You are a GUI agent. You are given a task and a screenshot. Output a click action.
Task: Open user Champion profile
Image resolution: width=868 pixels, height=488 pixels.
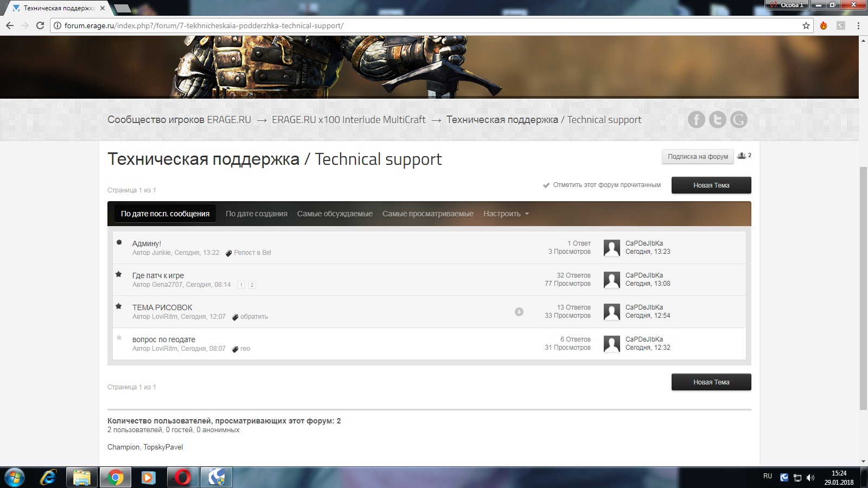click(123, 447)
